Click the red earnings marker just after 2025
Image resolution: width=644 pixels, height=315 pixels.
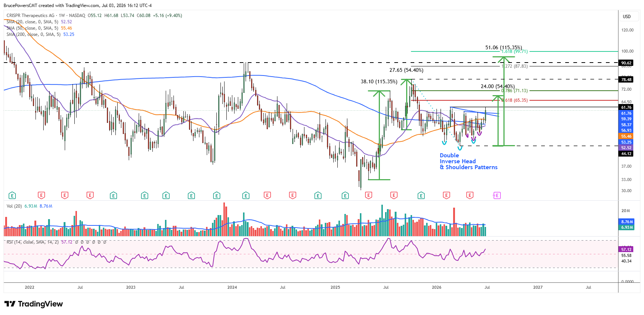click(368, 195)
